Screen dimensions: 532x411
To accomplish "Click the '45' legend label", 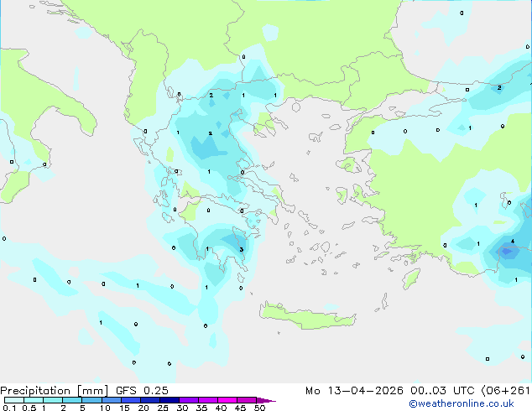I will (240, 408).
